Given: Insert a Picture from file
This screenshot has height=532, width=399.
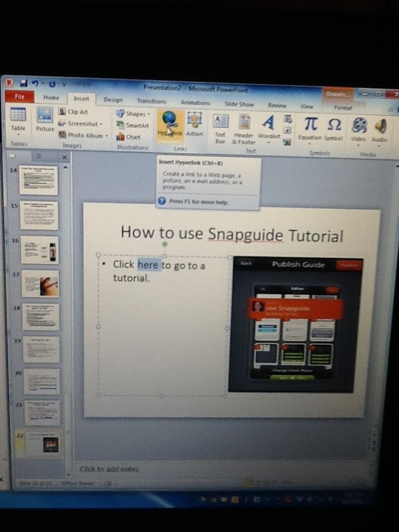Looking at the screenshot, I should (45, 120).
